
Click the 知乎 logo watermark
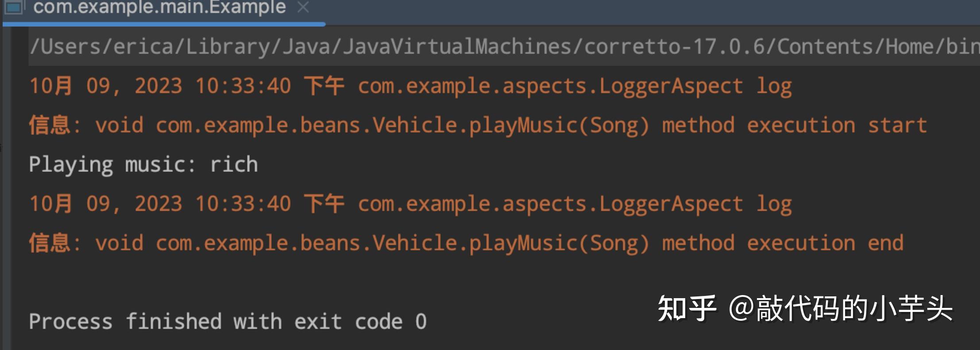click(687, 309)
